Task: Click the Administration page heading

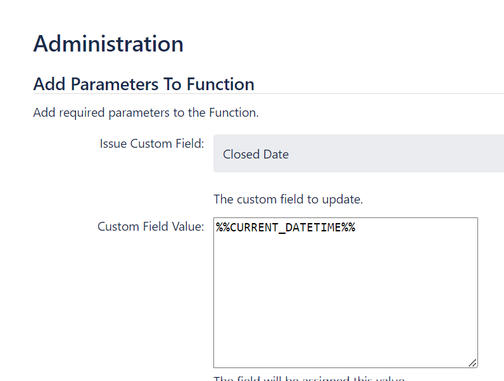Action: 108,44
